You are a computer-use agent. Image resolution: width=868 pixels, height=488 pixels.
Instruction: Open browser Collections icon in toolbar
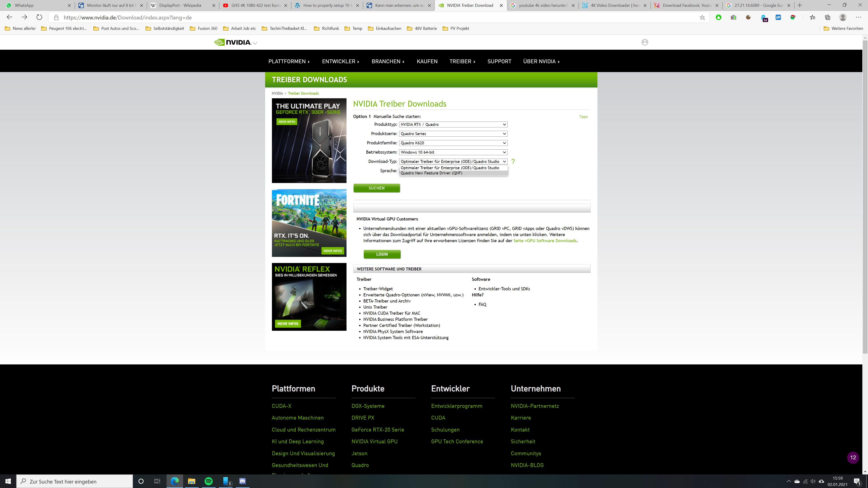(x=828, y=18)
